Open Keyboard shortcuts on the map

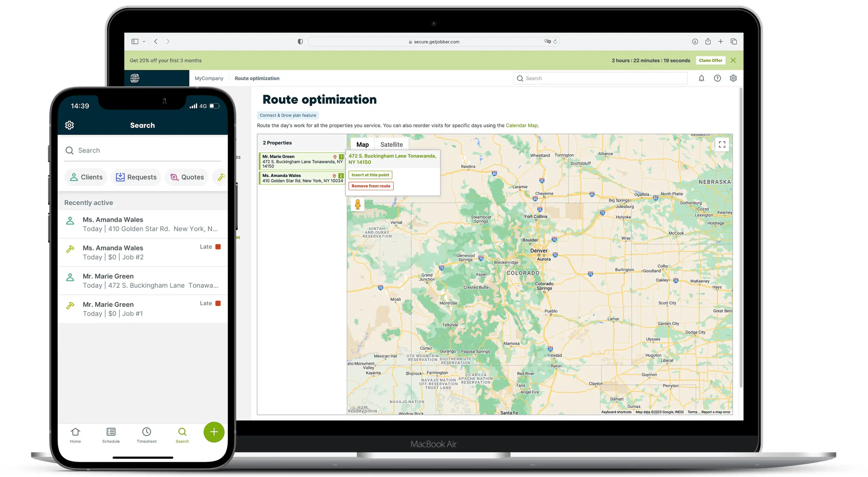click(x=616, y=412)
